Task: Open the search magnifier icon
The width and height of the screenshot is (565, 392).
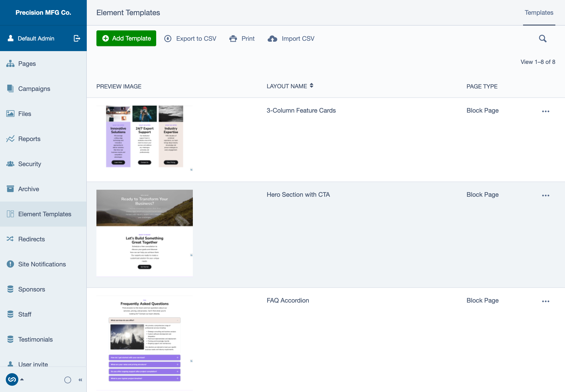Action: [x=543, y=39]
